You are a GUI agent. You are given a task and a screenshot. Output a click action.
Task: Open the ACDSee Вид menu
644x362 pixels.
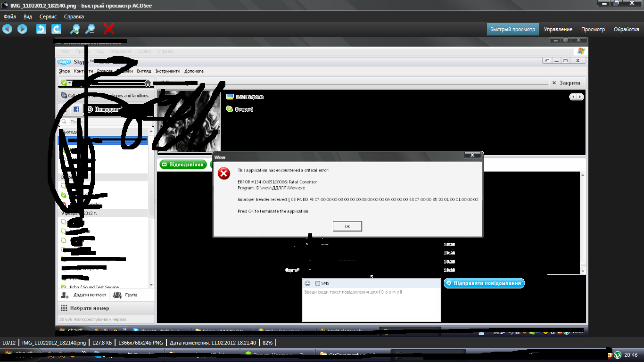(28, 16)
